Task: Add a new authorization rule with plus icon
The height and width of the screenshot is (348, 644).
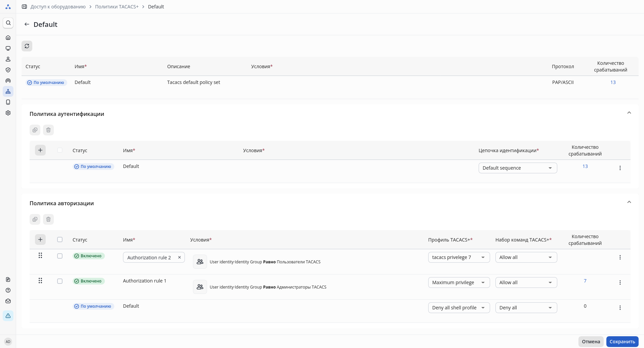Action: click(40, 240)
